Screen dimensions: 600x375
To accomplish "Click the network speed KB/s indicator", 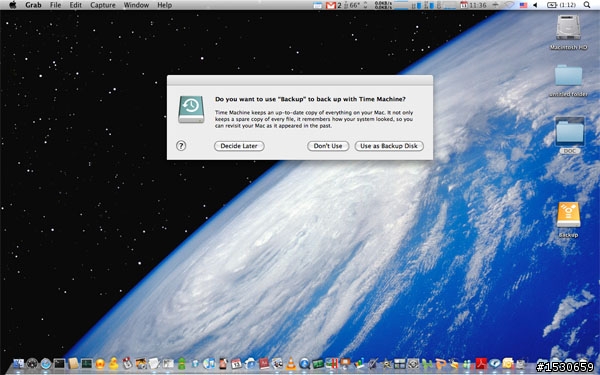I will point(384,5).
